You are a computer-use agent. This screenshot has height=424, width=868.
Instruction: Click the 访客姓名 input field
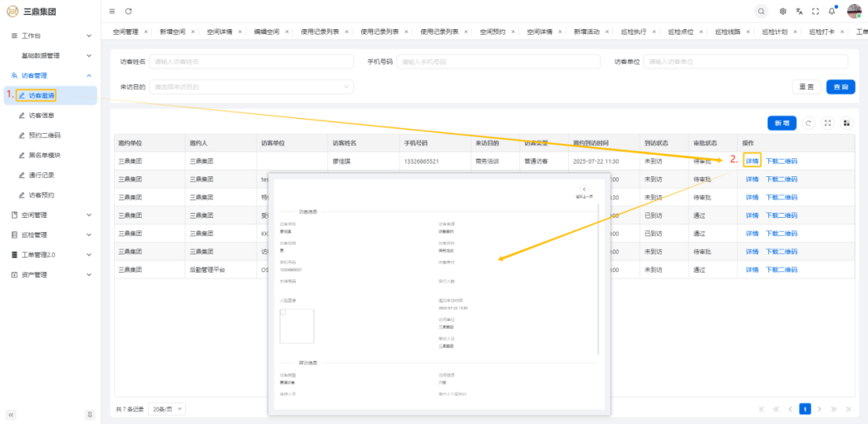251,62
